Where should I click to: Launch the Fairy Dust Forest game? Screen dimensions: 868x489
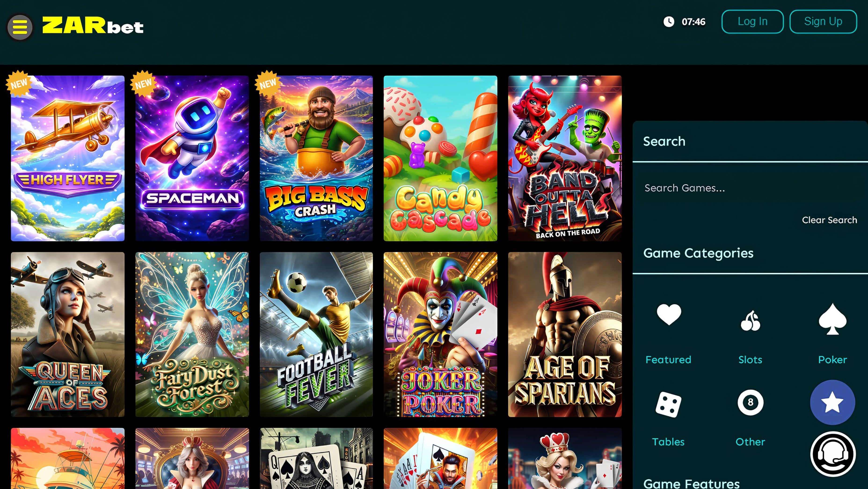192,334
